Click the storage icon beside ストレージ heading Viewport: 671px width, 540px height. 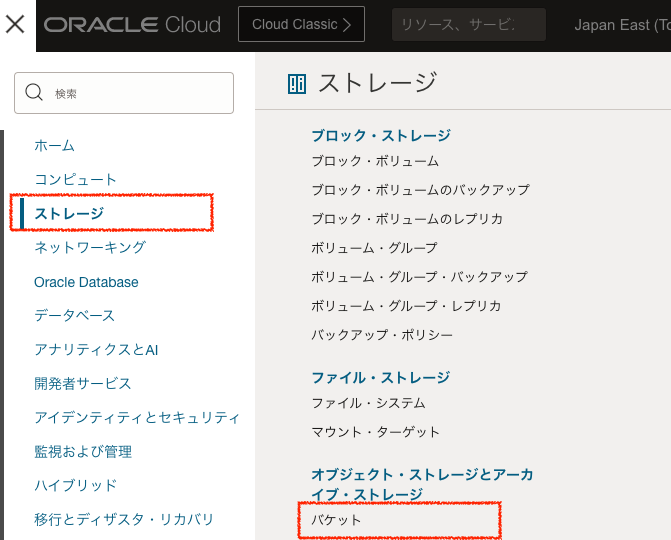point(296,84)
